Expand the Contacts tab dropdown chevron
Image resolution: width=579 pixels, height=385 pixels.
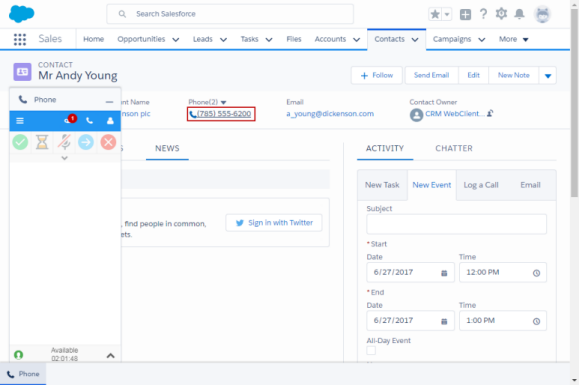(415, 39)
